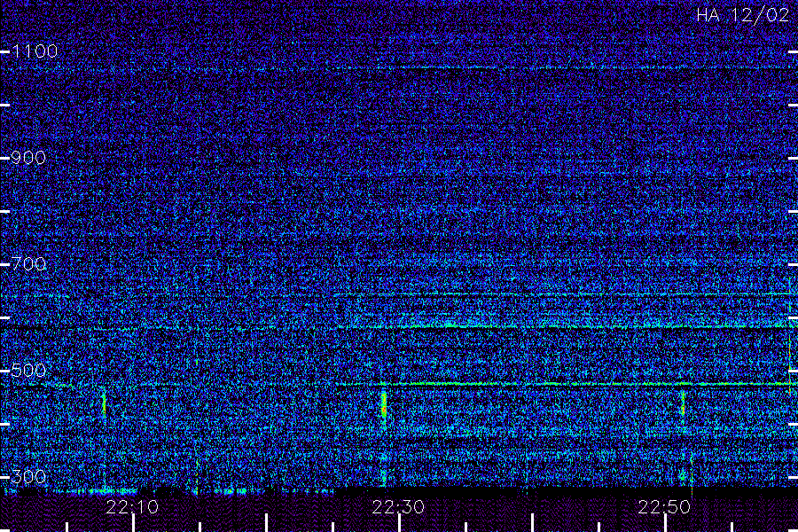Click the 22:50 time axis label
Screen dimensions: 798x532
664,507
